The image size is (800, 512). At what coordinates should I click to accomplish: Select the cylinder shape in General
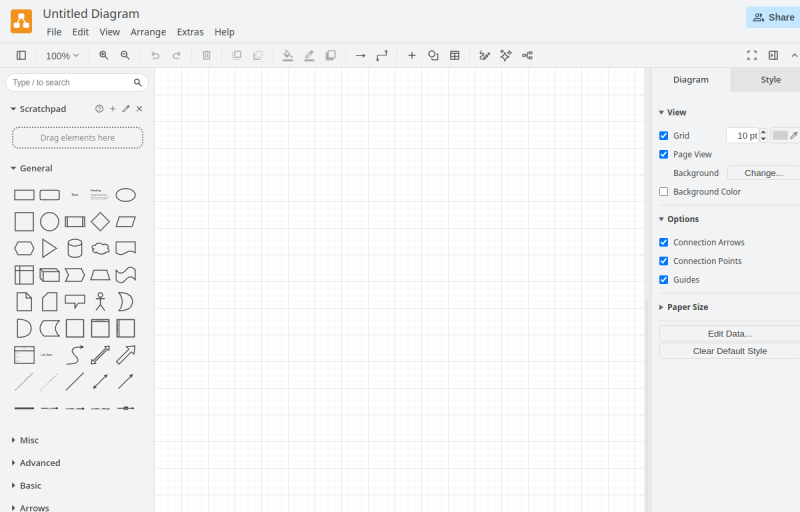75,248
